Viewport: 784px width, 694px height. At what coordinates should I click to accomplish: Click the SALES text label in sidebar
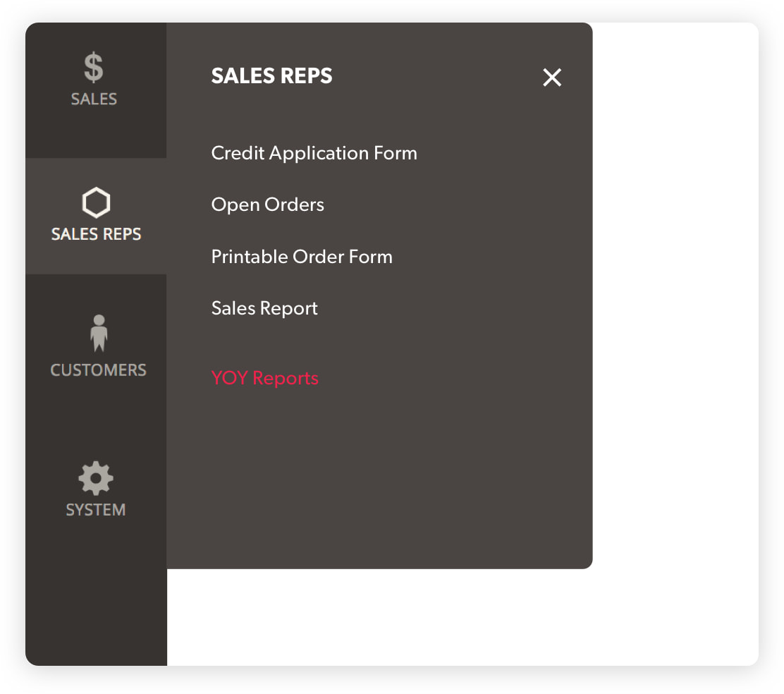coord(94,99)
